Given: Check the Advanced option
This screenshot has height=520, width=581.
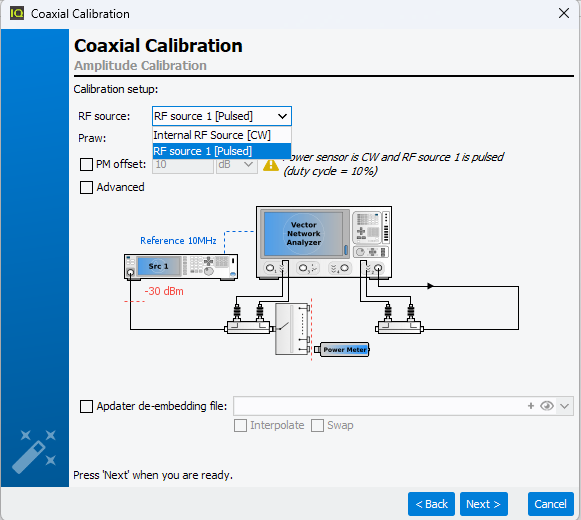Looking at the screenshot, I should pos(86,187).
